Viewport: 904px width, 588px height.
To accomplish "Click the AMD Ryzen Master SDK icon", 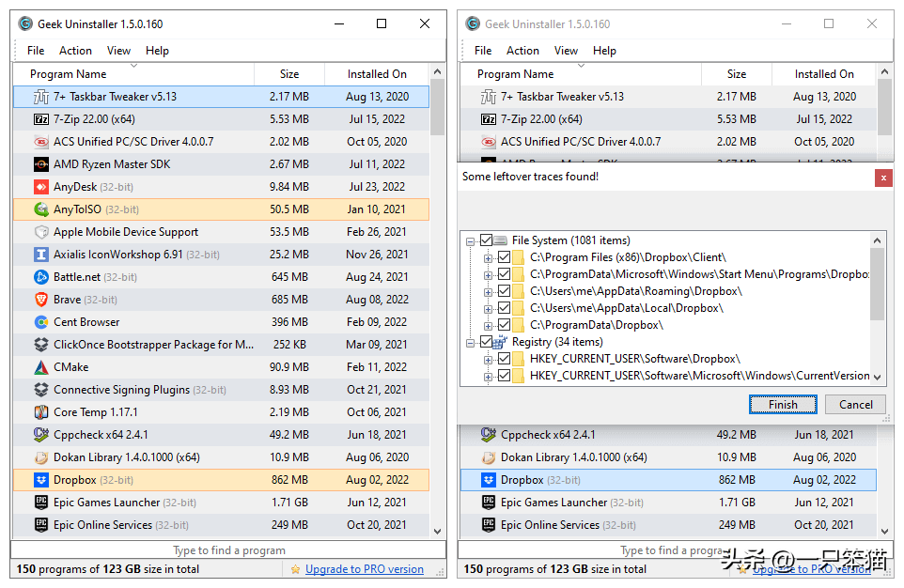I will point(41,164).
